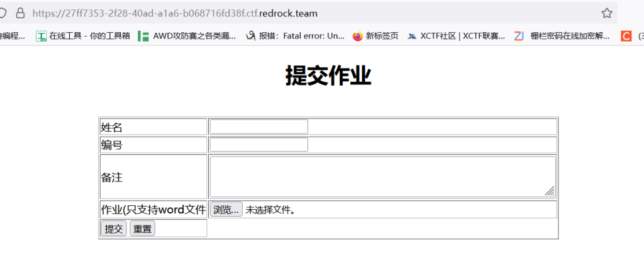Click the 未选择文件 file status text

coord(270,210)
